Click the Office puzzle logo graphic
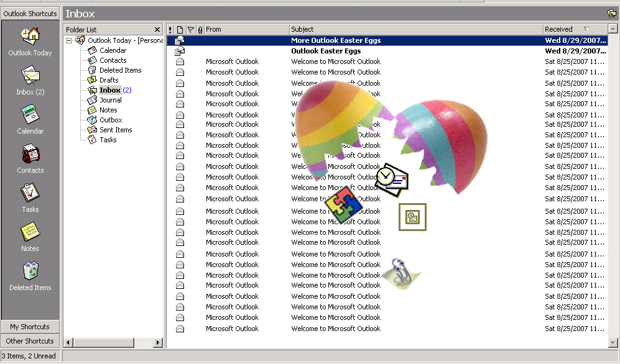 (343, 205)
